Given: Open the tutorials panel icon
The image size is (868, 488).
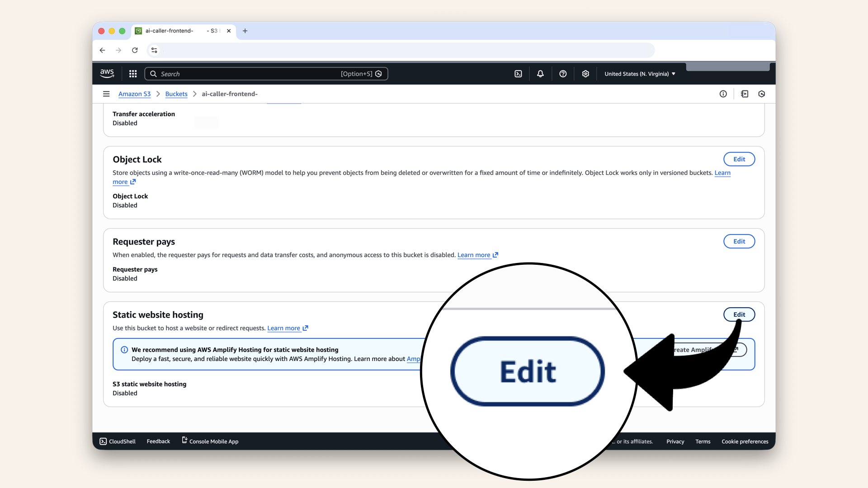Looking at the screenshot, I should click(745, 94).
